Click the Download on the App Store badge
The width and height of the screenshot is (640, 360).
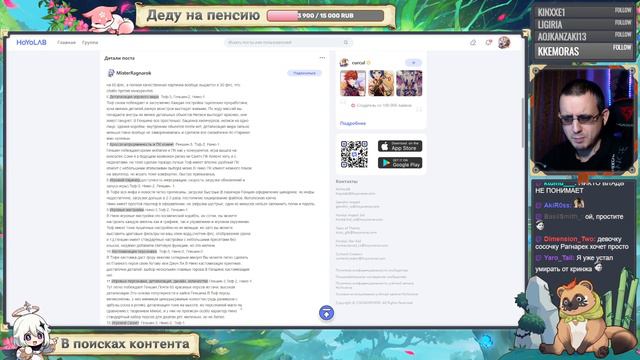click(x=400, y=146)
